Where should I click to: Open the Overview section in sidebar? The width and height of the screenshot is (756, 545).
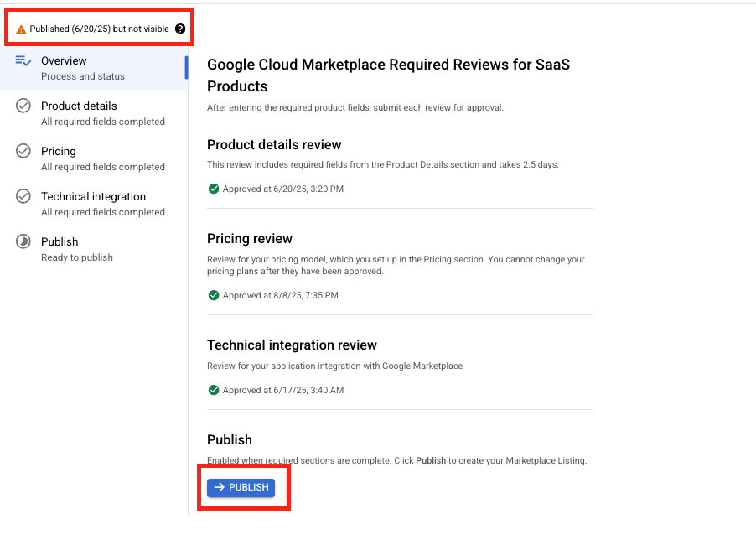tap(94, 68)
